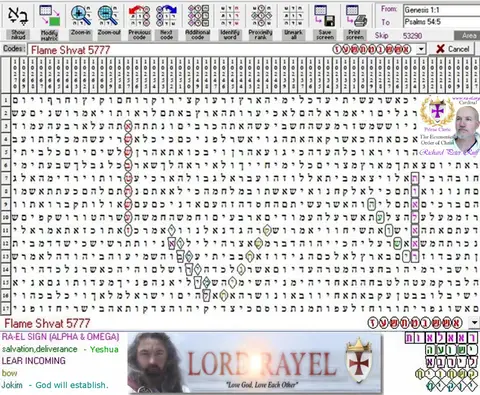Click the Cancel button

point(453,49)
